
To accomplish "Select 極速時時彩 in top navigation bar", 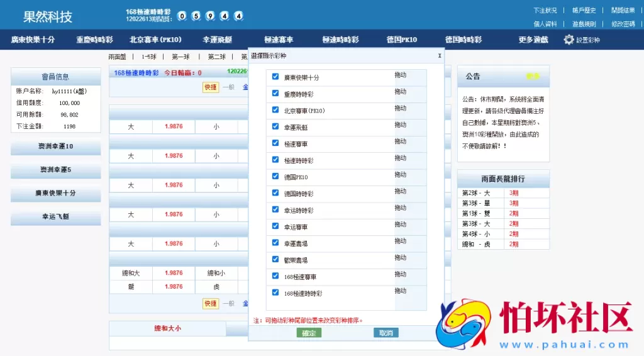I will (x=340, y=40).
